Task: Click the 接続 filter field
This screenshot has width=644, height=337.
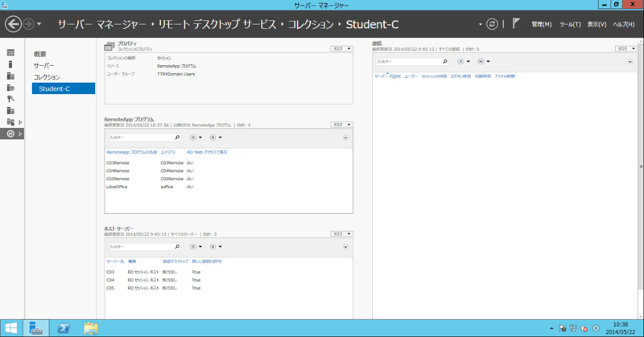Action: click(409, 62)
